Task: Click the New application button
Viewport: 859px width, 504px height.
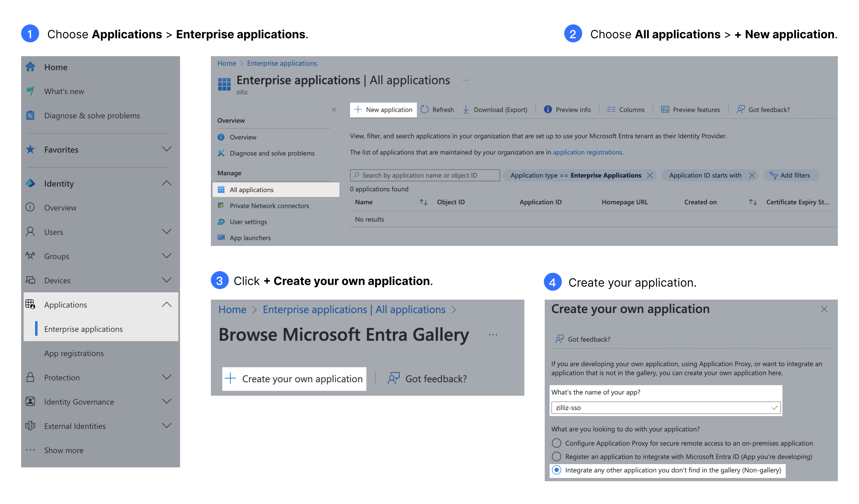Action: pyautogui.click(x=383, y=110)
